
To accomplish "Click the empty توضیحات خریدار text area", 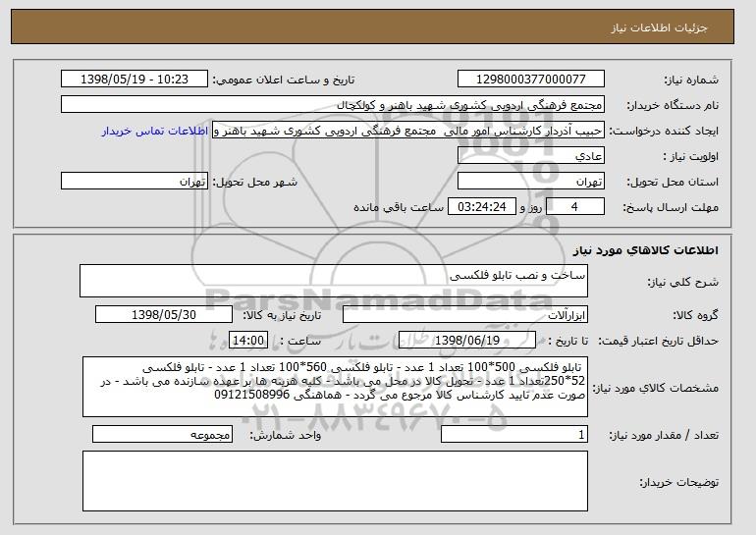I will [335, 481].
